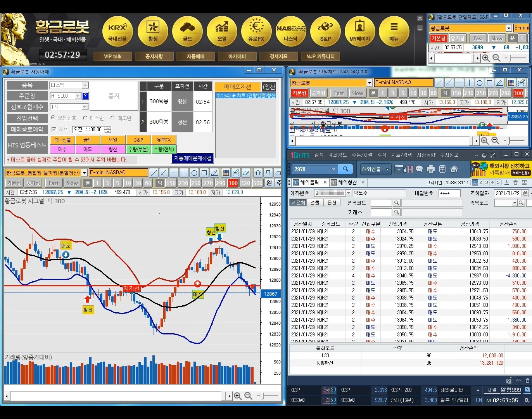This screenshot has width=532, height=419.
Task: Select eraser tool in main chart toolbar
Action: pyautogui.click(x=246, y=173)
